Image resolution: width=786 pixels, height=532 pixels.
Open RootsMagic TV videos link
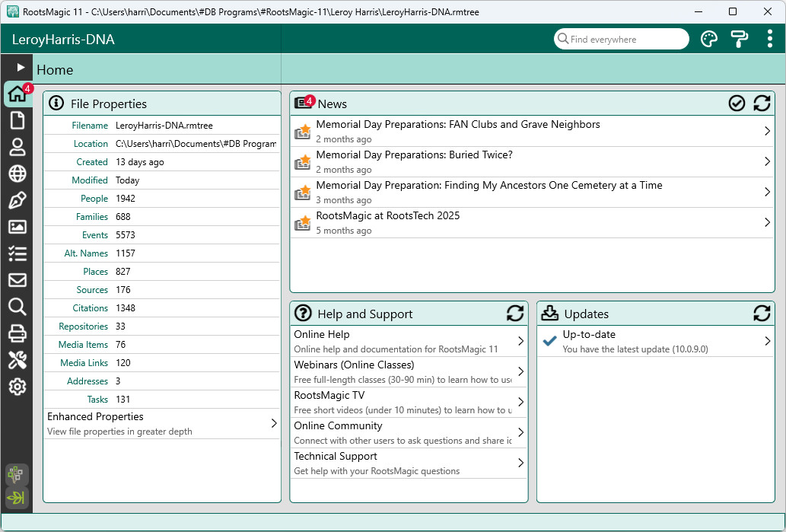(409, 402)
